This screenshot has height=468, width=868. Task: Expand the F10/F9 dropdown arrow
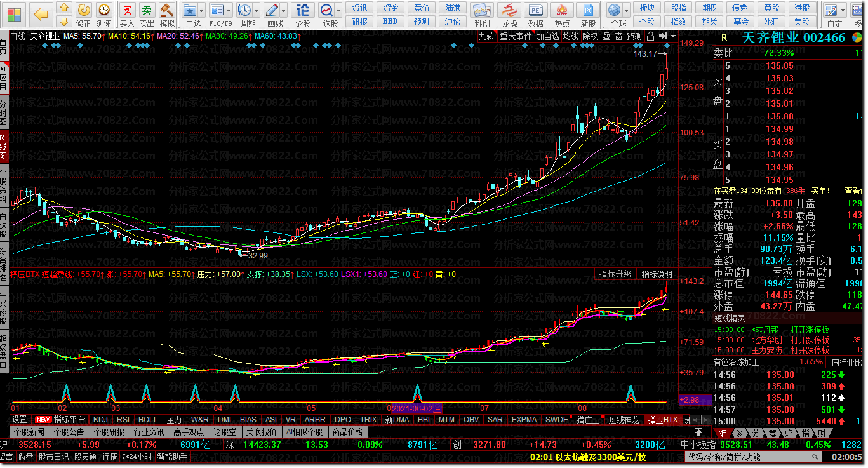(x=229, y=10)
